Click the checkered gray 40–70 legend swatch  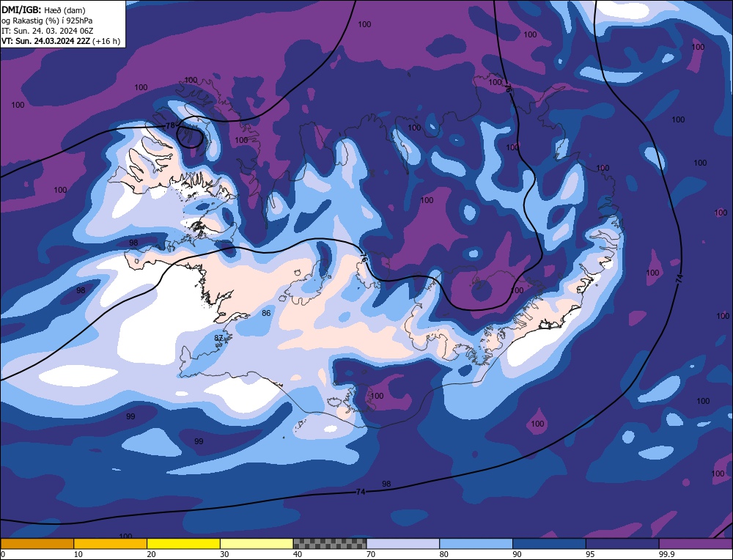(330, 544)
